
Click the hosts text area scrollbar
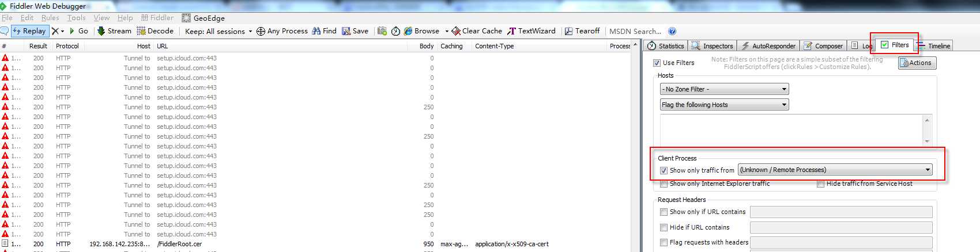[x=927, y=129]
